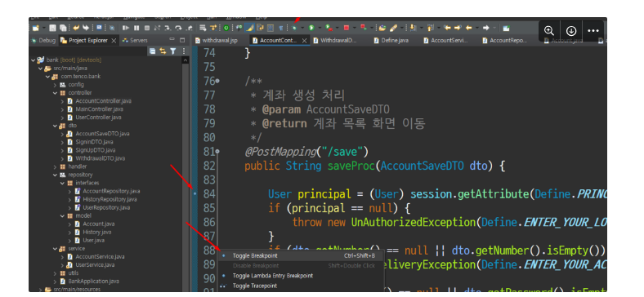Click the Next Annotation icon
This screenshot has width=644, height=297.
pyautogui.click(x=413, y=28)
